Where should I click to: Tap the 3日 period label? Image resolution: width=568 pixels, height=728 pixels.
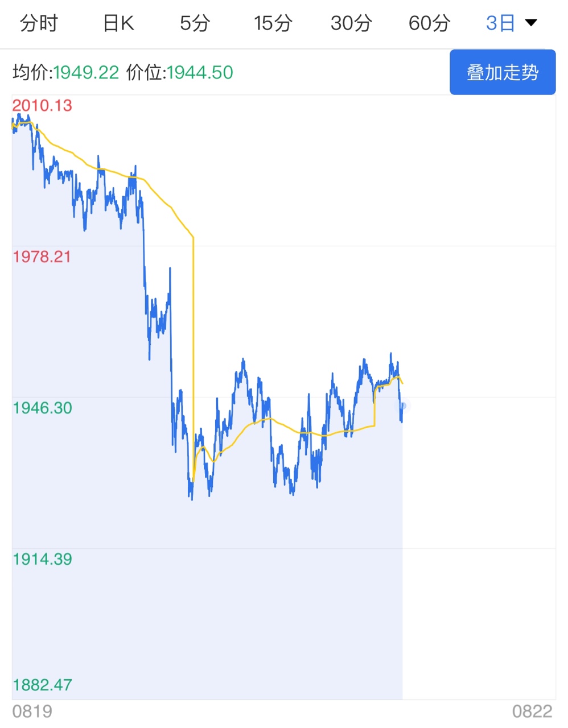501,23
